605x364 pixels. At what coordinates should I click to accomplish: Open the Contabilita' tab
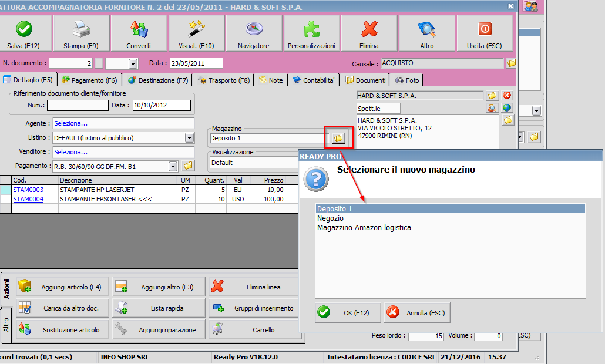click(314, 80)
